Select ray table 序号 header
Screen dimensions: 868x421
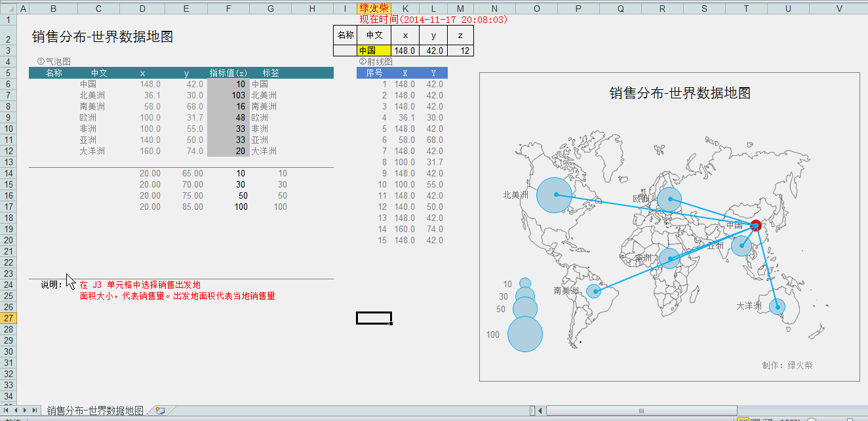click(x=374, y=73)
